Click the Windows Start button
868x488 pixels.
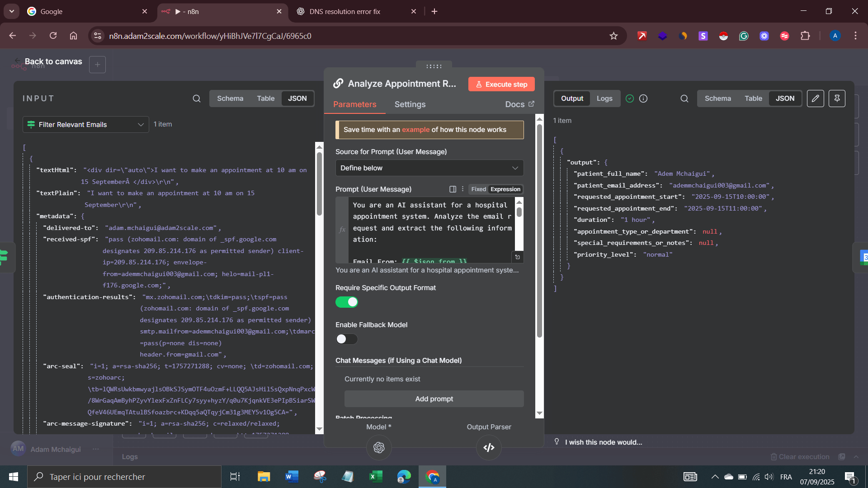click(14, 477)
